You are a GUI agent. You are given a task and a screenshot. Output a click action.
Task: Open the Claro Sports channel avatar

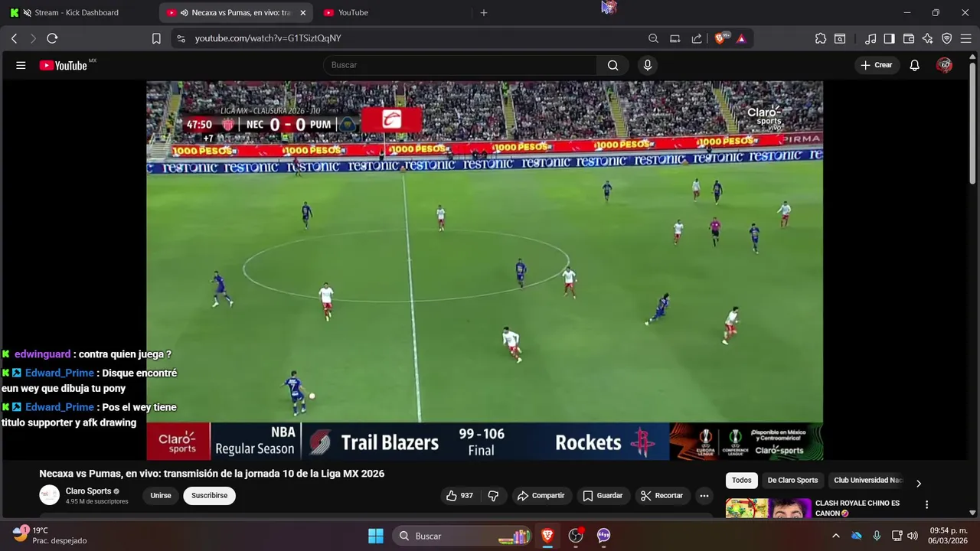click(x=49, y=495)
